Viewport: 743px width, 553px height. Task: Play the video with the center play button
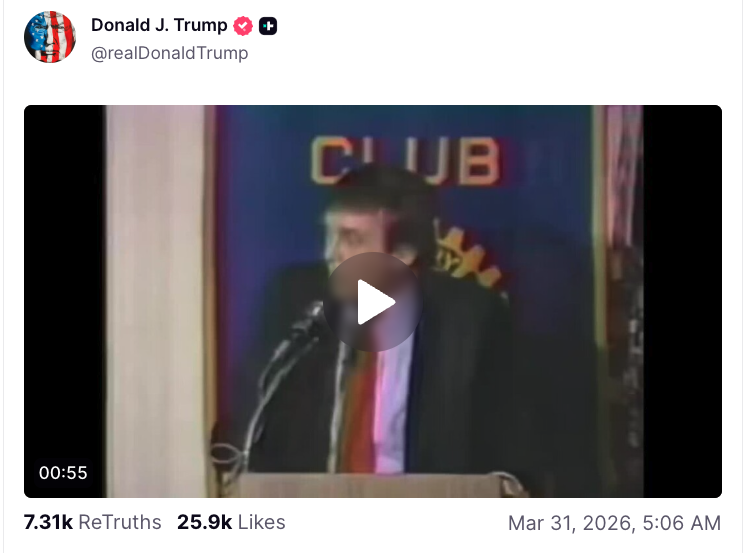click(373, 302)
